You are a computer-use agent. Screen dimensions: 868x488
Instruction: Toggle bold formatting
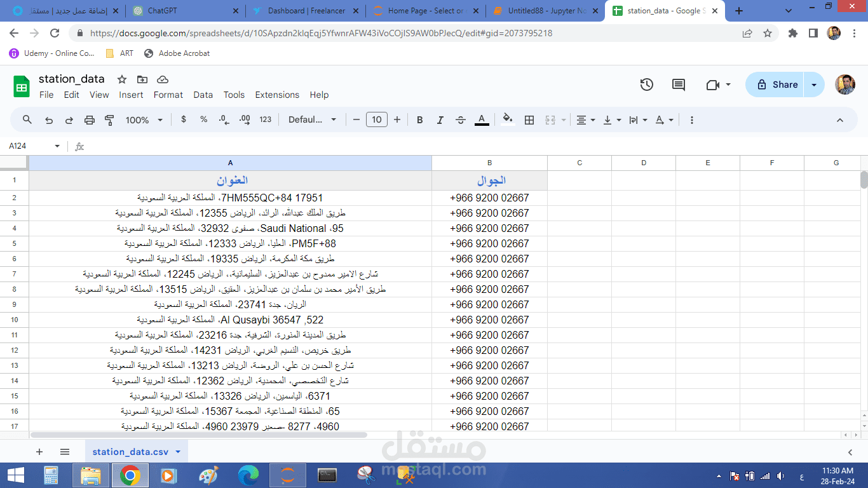pyautogui.click(x=419, y=119)
